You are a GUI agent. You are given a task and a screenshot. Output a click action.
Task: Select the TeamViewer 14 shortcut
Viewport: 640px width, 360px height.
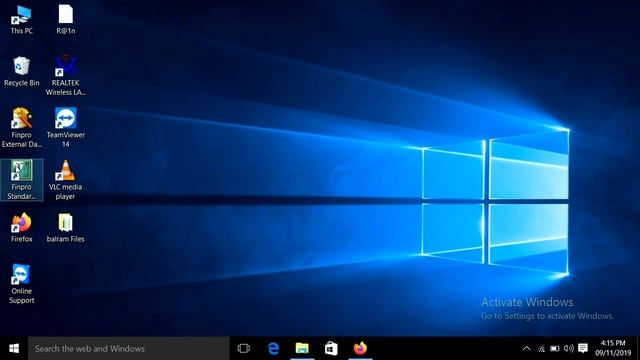65,128
